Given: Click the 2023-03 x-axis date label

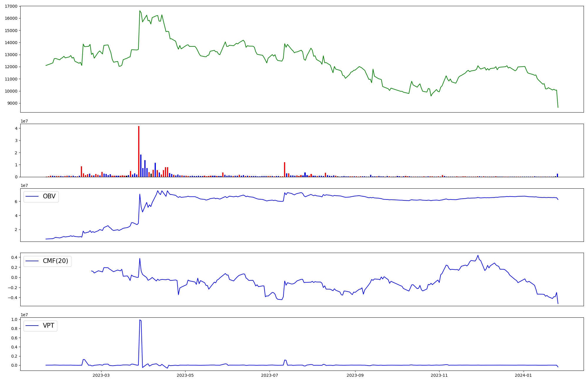Looking at the screenshot, I should point(101,375).
